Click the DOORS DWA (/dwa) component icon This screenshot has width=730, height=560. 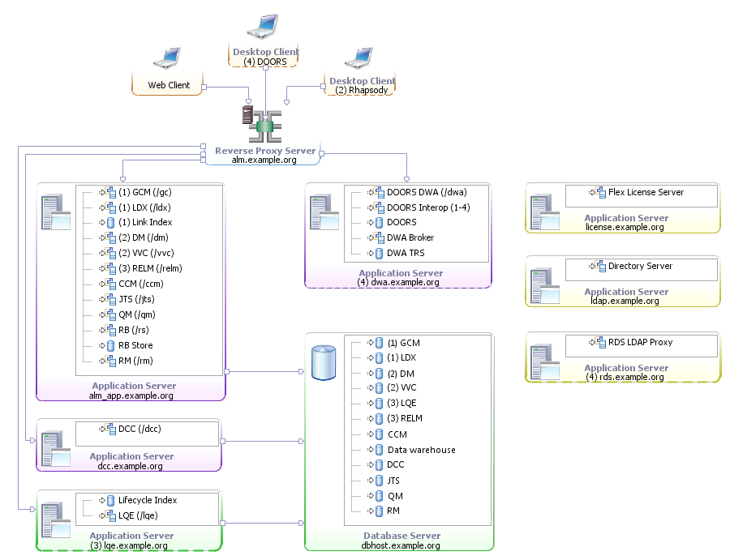coord(380,192)
